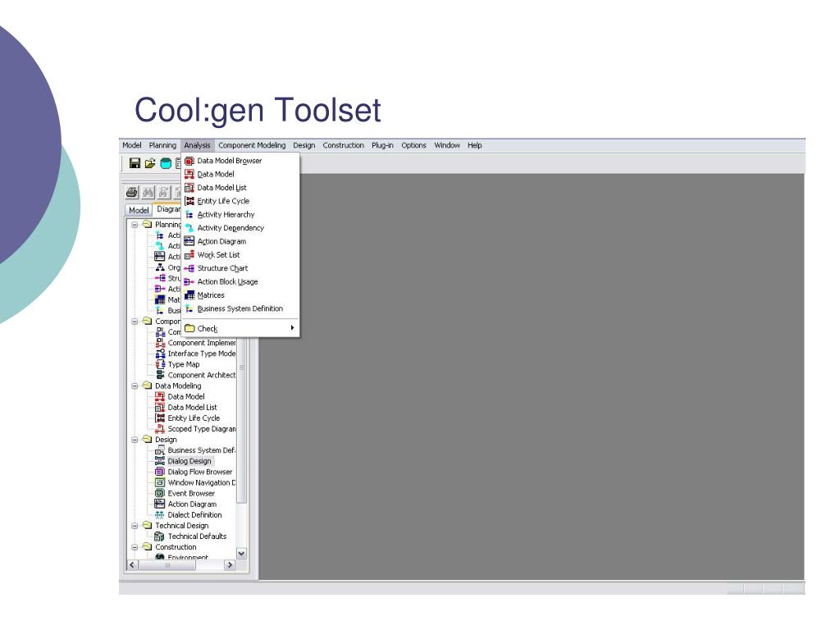
Task: Select Data Model List in the tree
Action: pyautogui.click(x=192, y=407)
